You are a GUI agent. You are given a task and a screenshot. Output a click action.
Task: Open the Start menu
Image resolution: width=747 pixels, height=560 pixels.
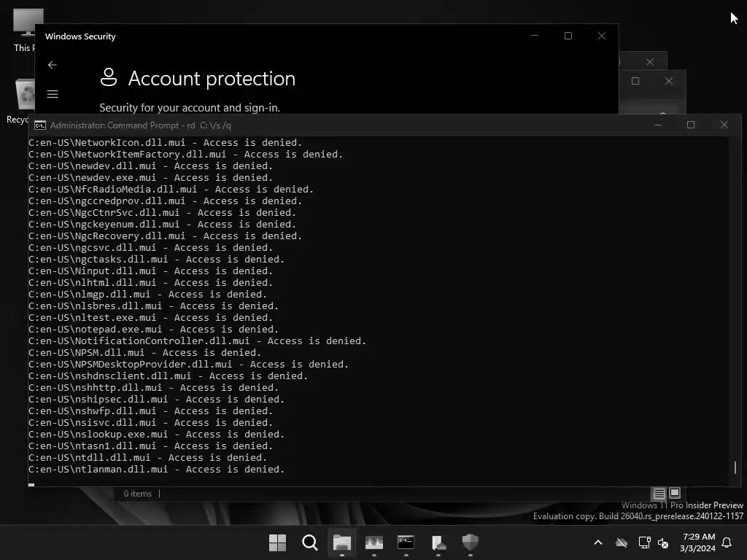277,542
